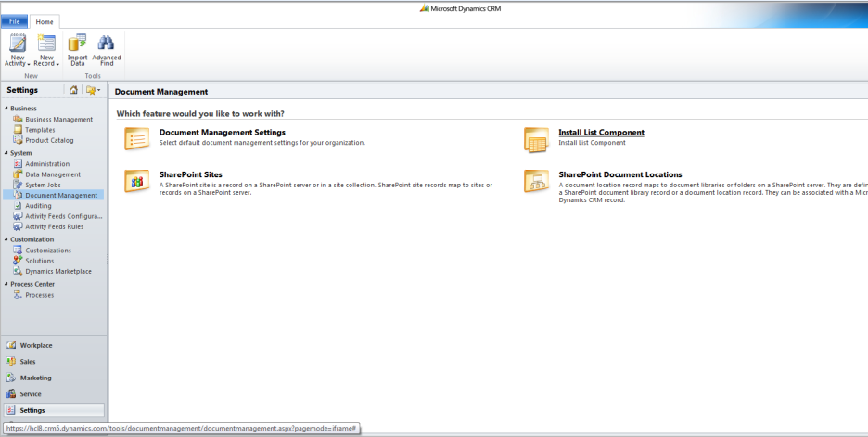
Task: Switch to Marketing area
Action: [x=54, y=378]
